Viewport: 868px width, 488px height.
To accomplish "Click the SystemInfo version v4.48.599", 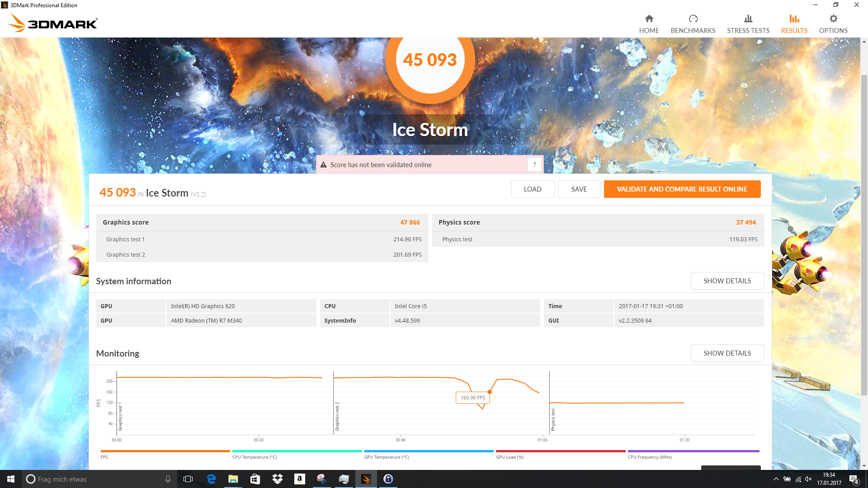I will pyautogui.click(x=465, y=320).
